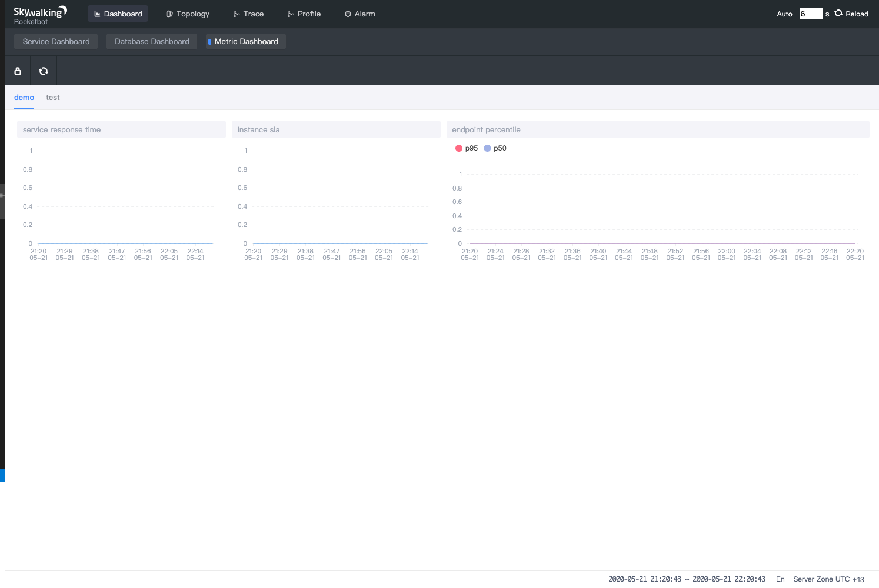Open the Profile page
This screenshot has width=879, height=588.
(x=304, y=14)
